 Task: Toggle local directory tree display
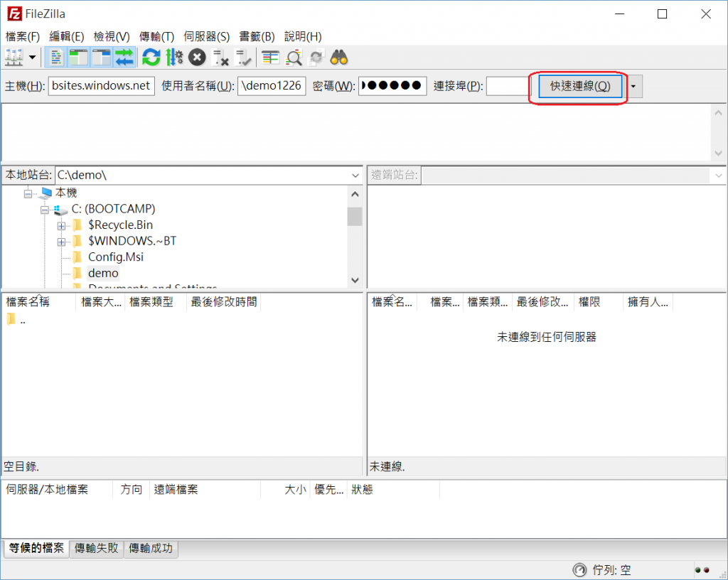(78, 58)
